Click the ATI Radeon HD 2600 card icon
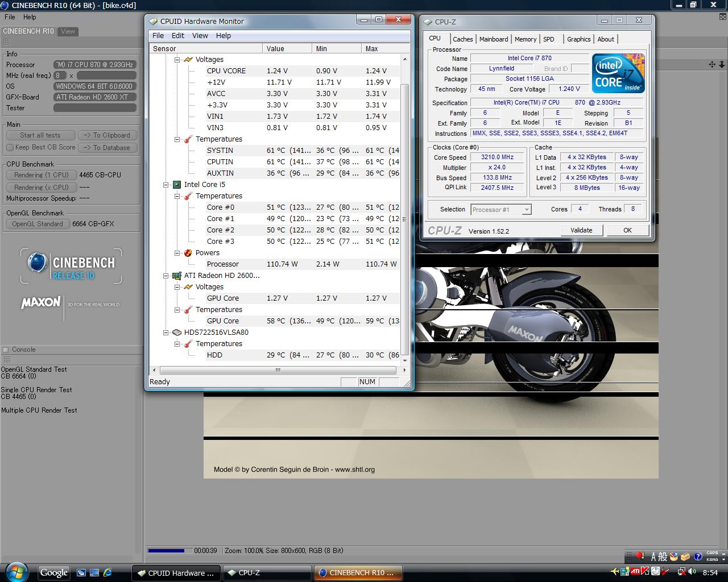 177,276
